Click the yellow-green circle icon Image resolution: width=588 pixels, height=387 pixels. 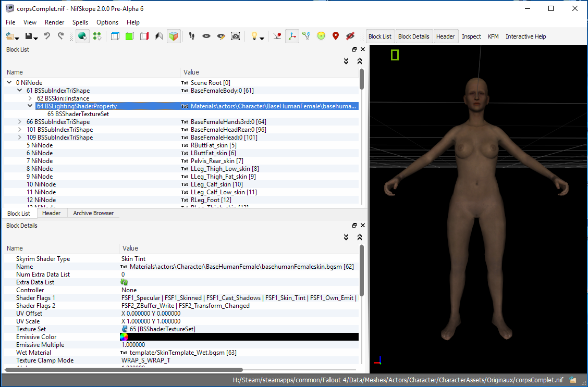coord(321,36)
